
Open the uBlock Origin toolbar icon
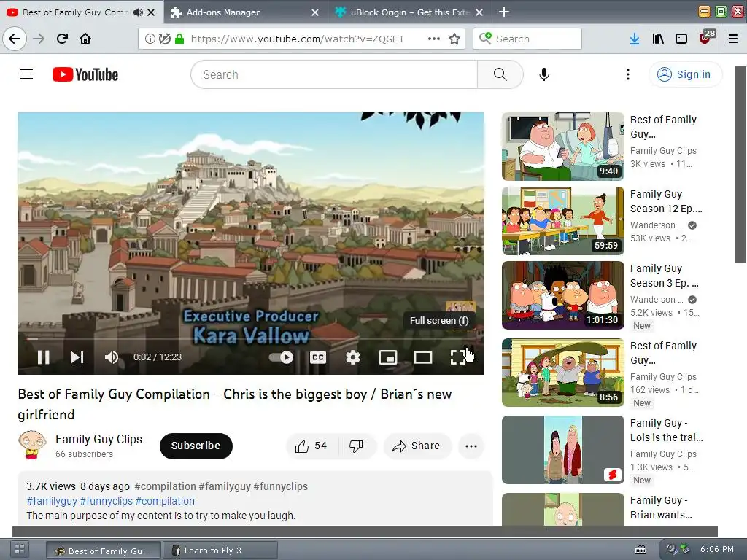pyautogui.click(x=706, y=38)
